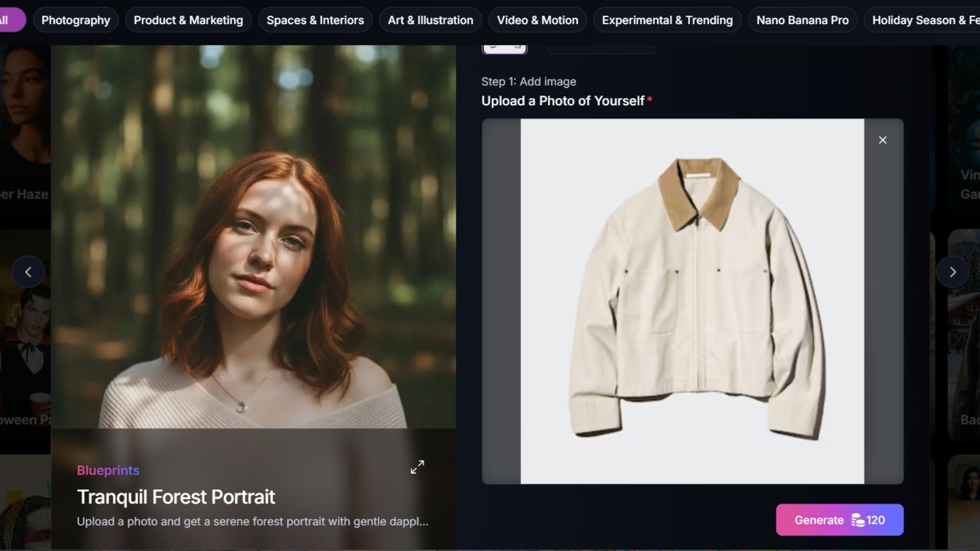Click the Blueprints link label
This screenshot has width=980, height=551.
coord(108,470)
